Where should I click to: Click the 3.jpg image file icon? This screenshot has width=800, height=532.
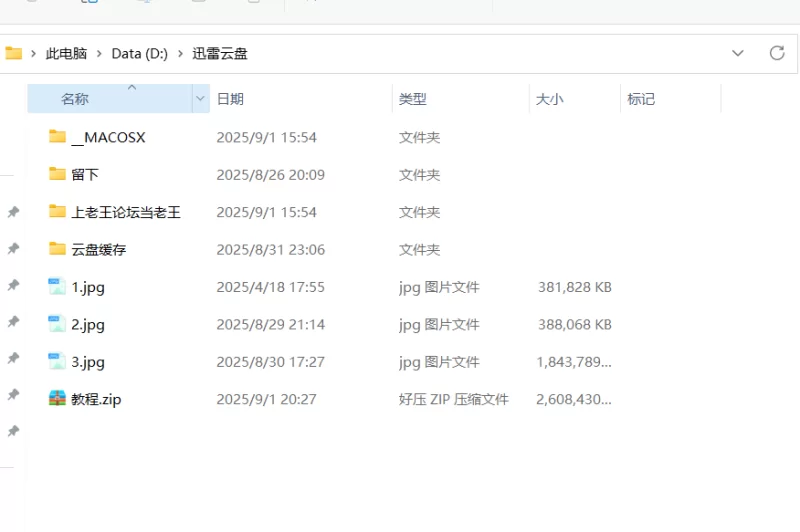[57, 361]
